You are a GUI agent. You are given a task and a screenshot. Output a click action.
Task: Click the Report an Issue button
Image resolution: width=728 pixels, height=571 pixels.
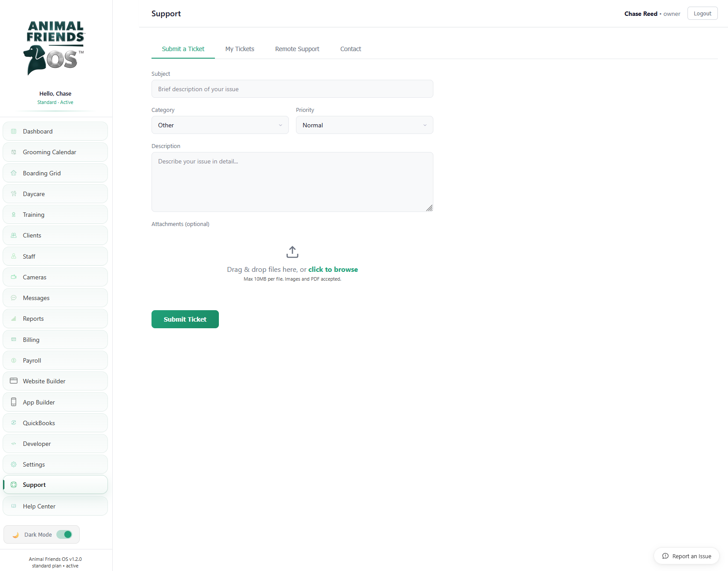(687, 556)
